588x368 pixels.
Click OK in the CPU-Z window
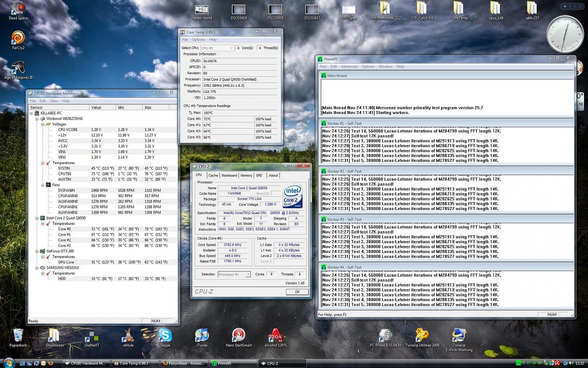297,292
